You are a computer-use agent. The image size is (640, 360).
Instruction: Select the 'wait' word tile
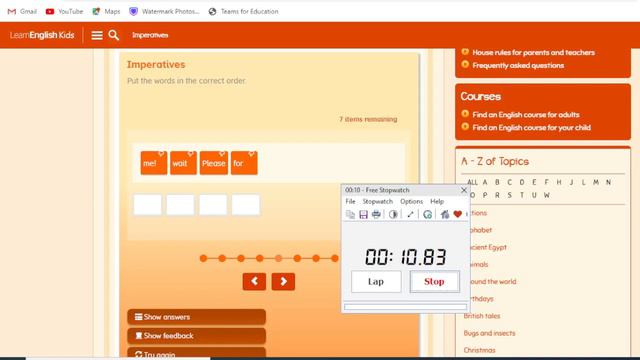[x=183, y=163]
